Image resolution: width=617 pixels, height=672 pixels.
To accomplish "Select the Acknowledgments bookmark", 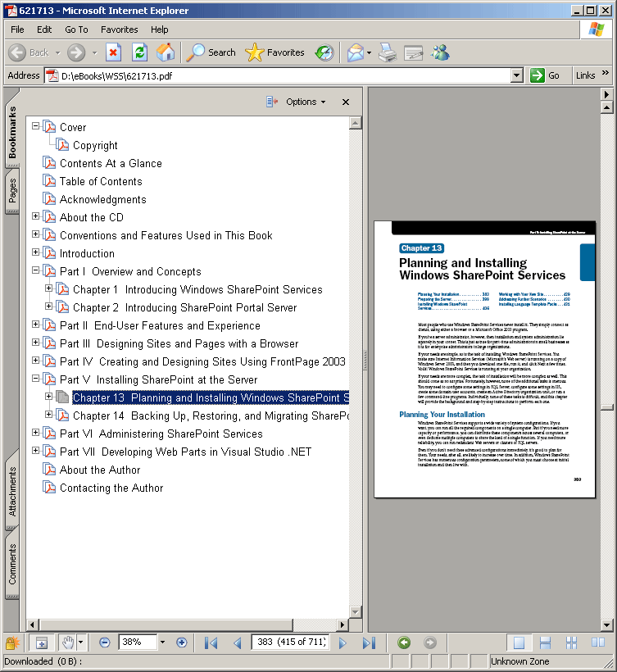I will click(x=103, y=200).
